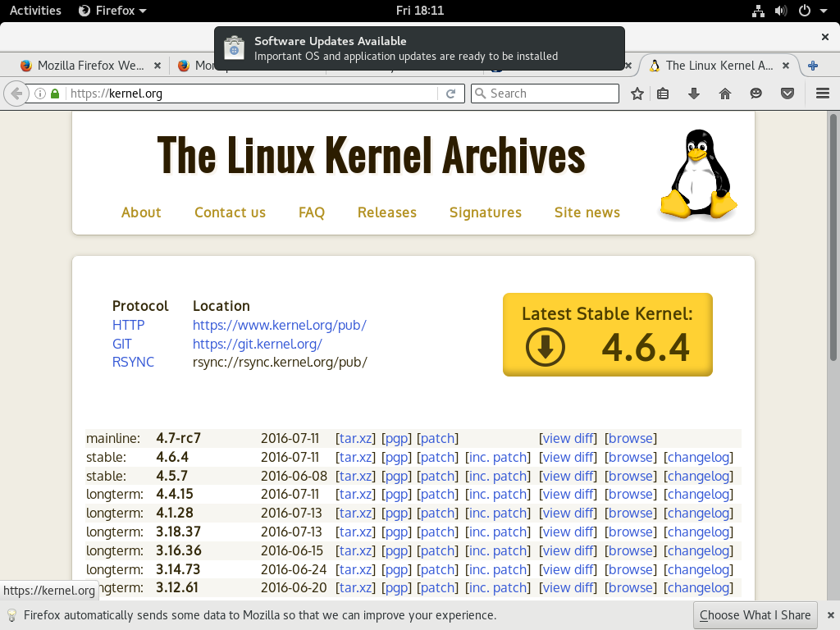The height and width of the screenshot is (630, 840).
Task: Close the Mozilla Firefox We... tab
Action: pos(157,66)
